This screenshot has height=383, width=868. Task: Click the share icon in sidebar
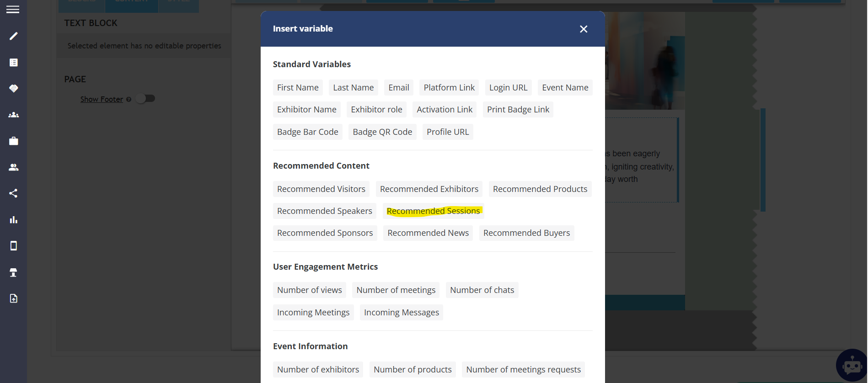click(13, 193)
